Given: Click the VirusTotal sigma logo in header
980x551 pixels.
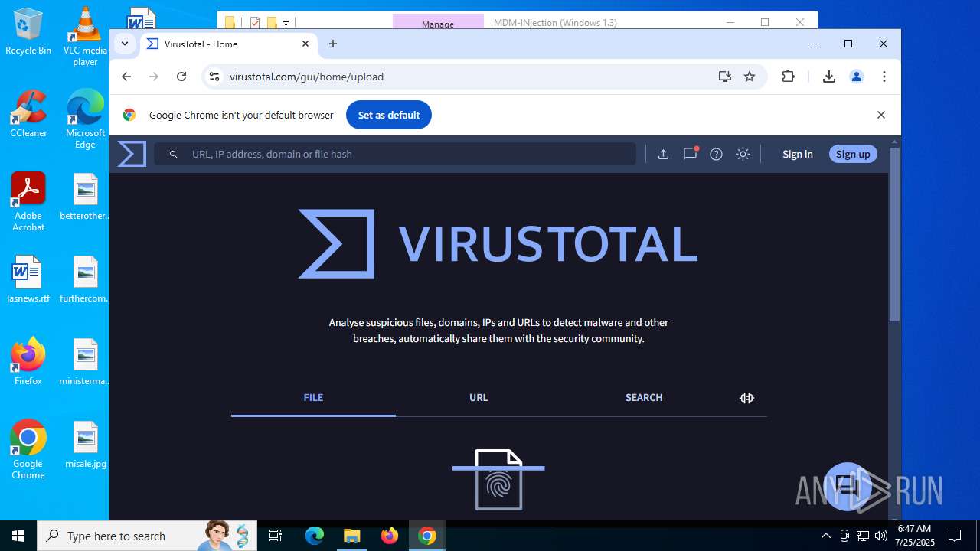Looking at the screenshot, I should click(132, 154).
